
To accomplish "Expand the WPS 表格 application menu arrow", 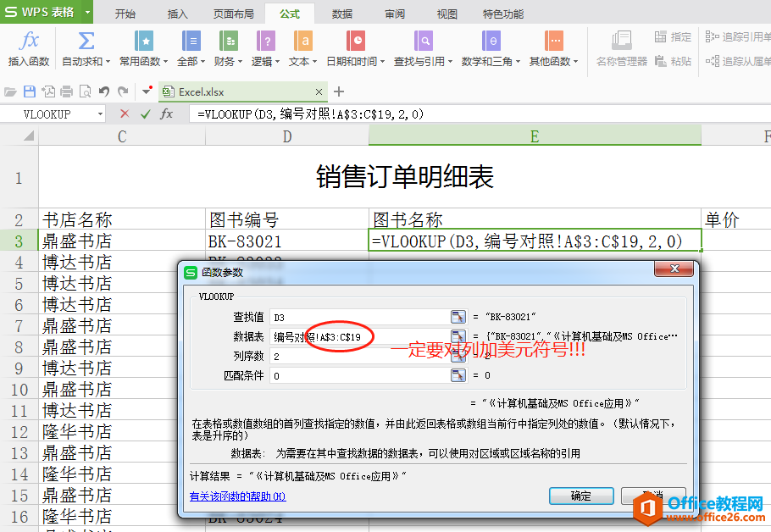I will click(x=87, y=12).
